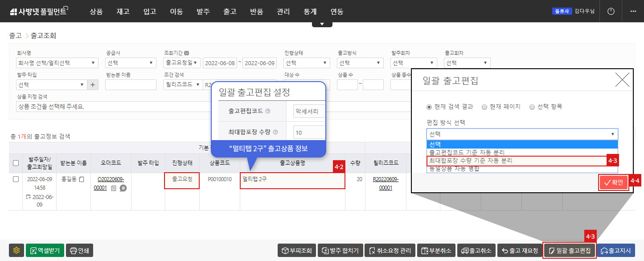Screen dimensions: 644x261
Task: Open the 엑셀받기 Excel download
Action: click(x=45, y=250)
